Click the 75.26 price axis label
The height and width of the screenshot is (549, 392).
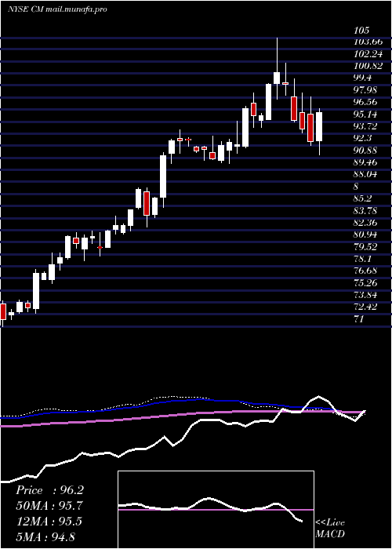366,282
